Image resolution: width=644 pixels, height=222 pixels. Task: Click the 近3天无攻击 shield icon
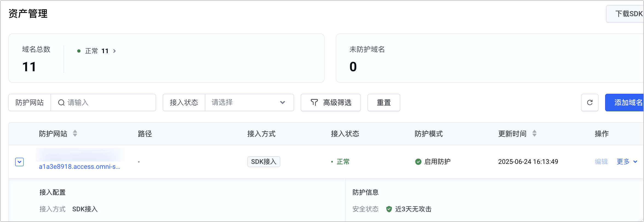389,209
